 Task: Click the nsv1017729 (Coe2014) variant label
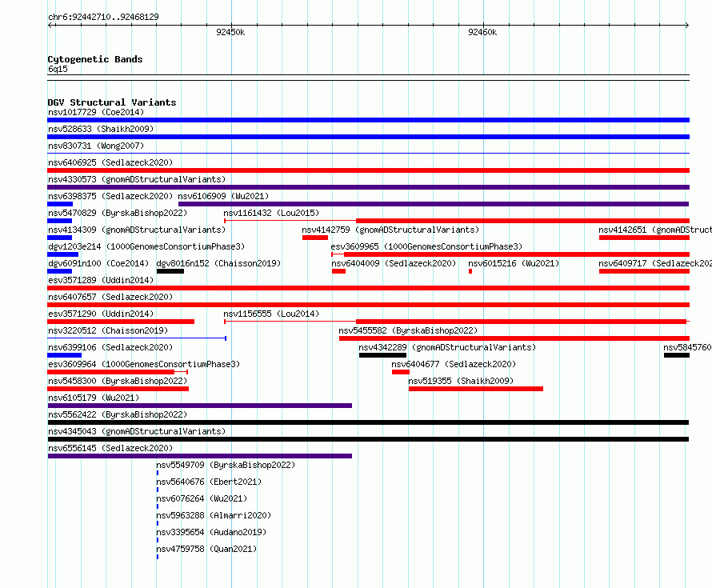[x=96, y=112]
